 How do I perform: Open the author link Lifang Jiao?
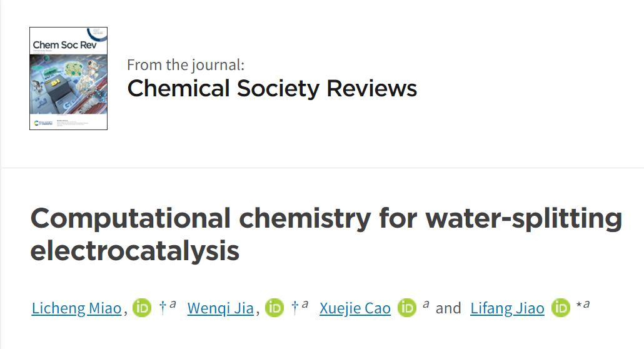point(507,308)
